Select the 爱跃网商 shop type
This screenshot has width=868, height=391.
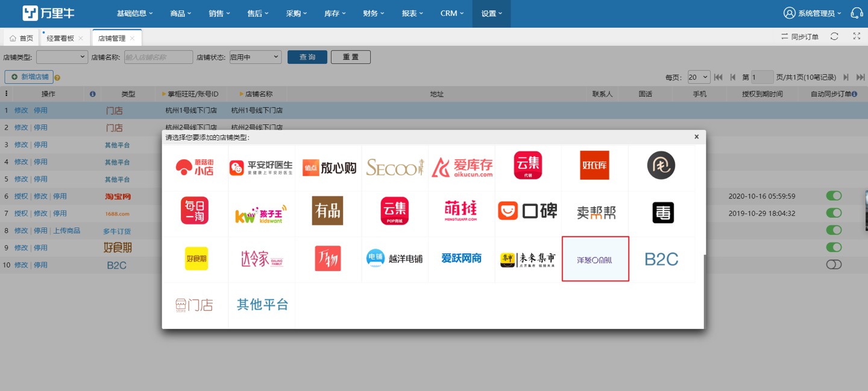[462, 258]
